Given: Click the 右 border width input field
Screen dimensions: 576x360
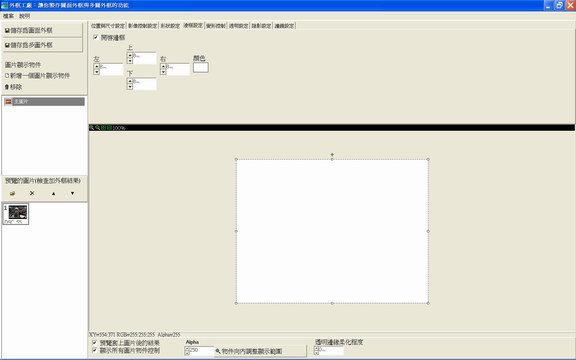Looking at the screenshot, I should point(177,69).
